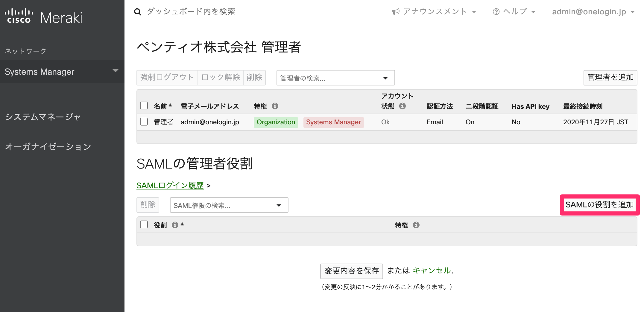
Task: Open オーガナイゼーション sidebar menu
Action: coord(48,146)
